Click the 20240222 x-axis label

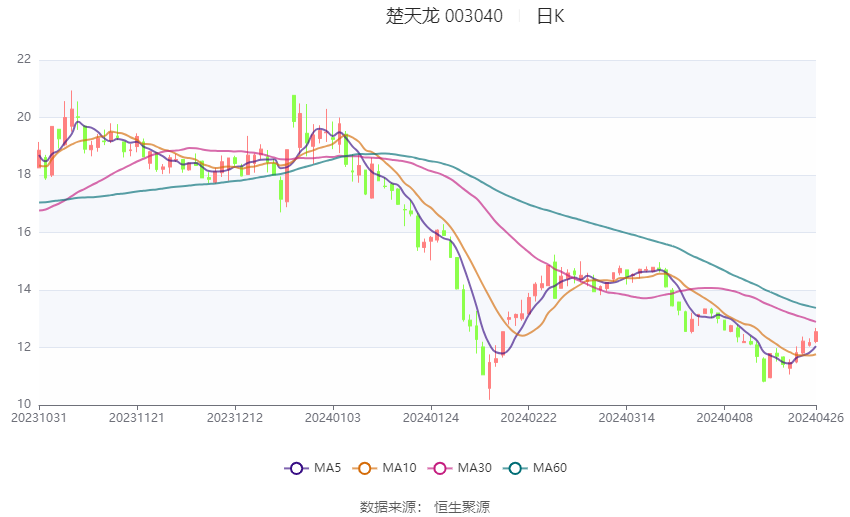pyautogui.click(x=528, y=417)
